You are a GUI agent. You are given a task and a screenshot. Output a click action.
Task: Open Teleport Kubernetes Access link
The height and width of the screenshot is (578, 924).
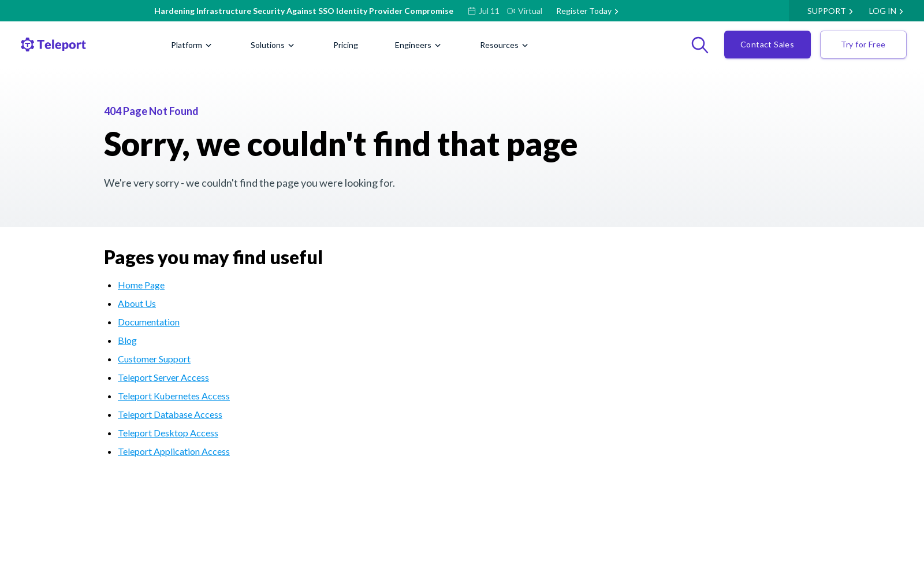coord(174,396)
